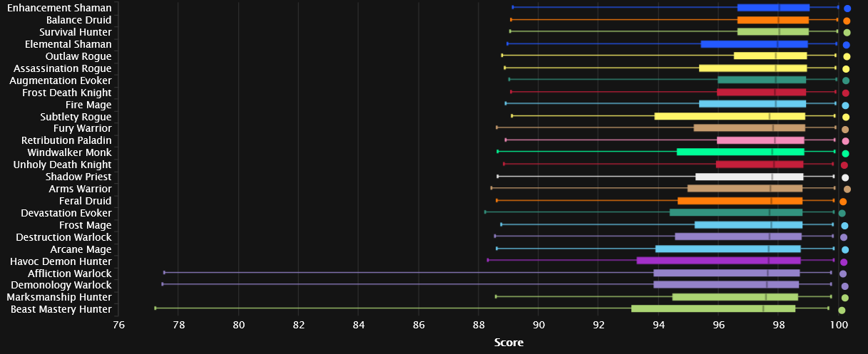Click the Shadow Priest white box bar

(749, 177)
